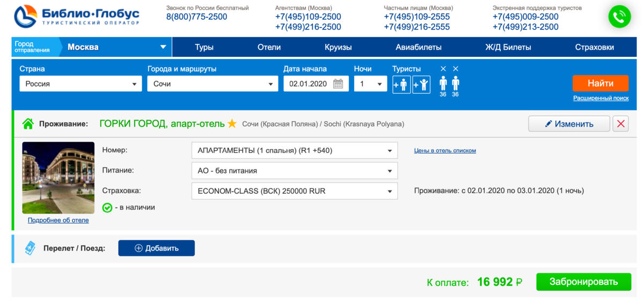Open the hotel photo thumbnail
The width and height of the screenshot is (644, 302).
point(58,178)
